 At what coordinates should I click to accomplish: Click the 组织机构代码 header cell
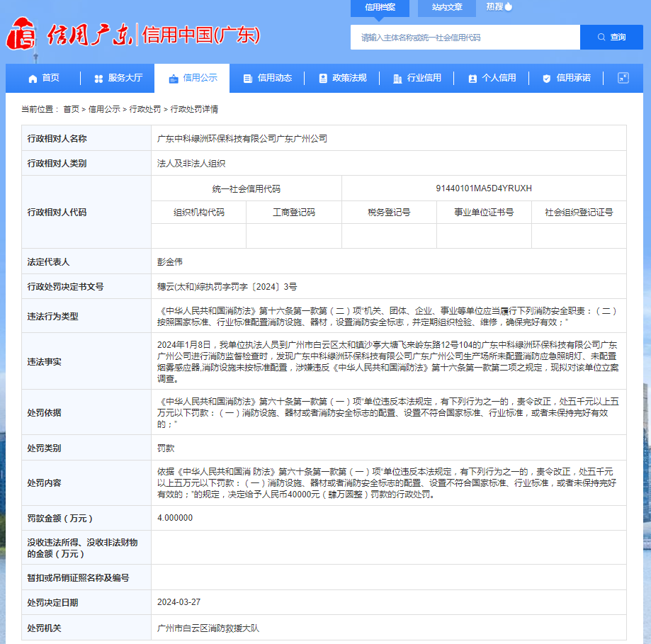199,213
